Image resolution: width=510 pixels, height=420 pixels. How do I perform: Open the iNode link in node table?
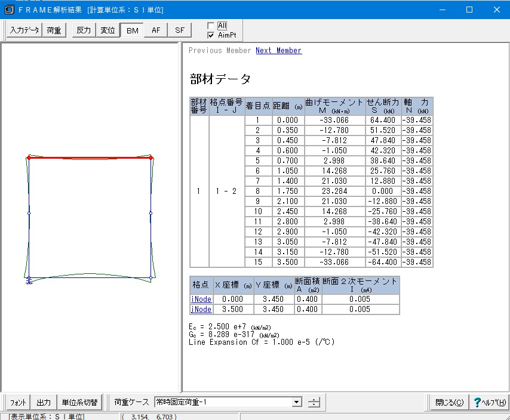[x=201, y=299]
